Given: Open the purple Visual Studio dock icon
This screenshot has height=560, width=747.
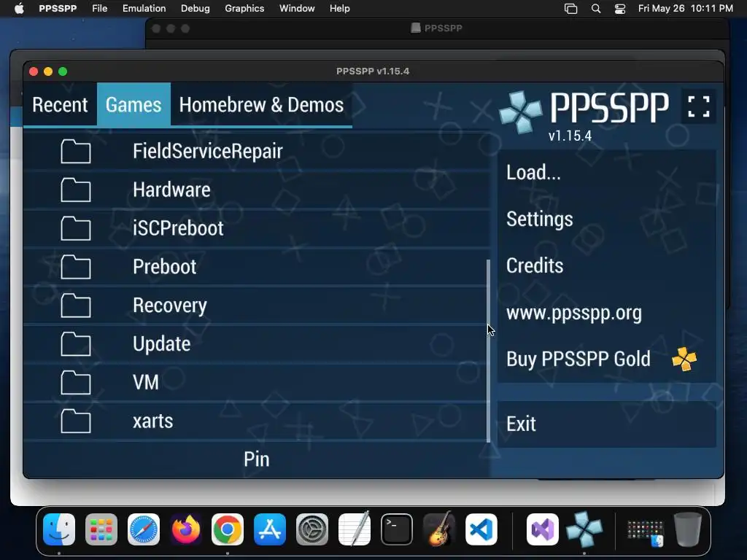Looking at the screenshot, I should 543,529.
